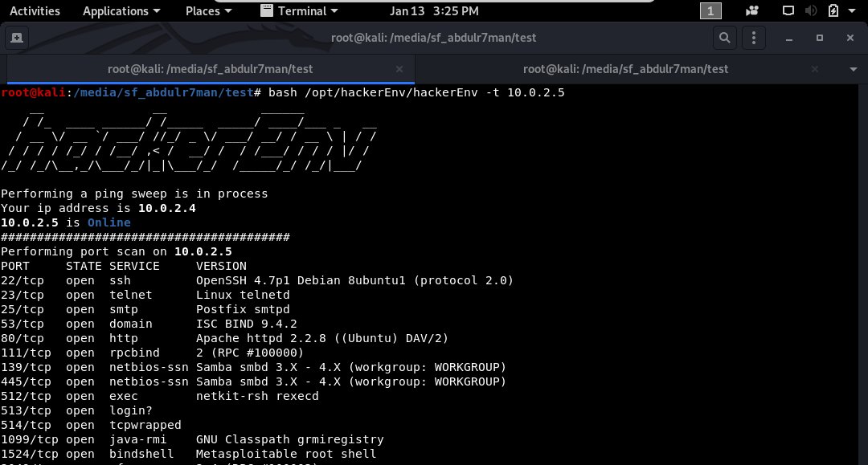Screen dimensions: 868x465
Task: Click the display screen tray icon
Action: (788, 11)
